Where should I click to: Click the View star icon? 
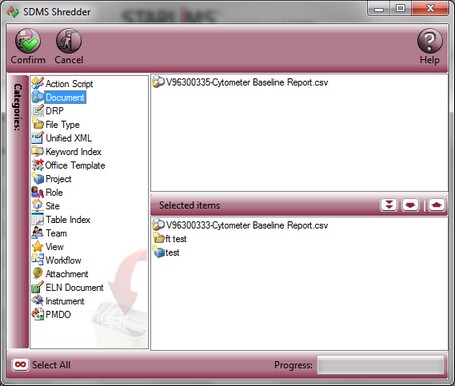[x=38, y=247]
